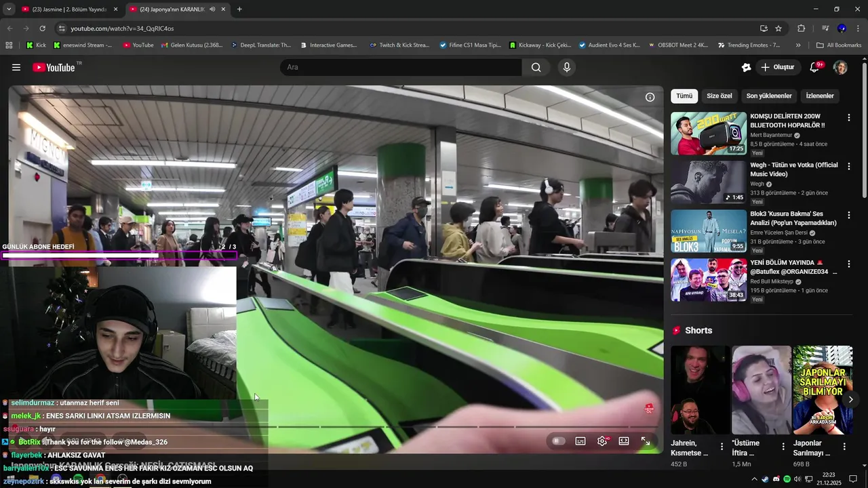Viewport: 868px width, 488px height.
Task: Click the YouTube search Ara field
Action: 401,67
